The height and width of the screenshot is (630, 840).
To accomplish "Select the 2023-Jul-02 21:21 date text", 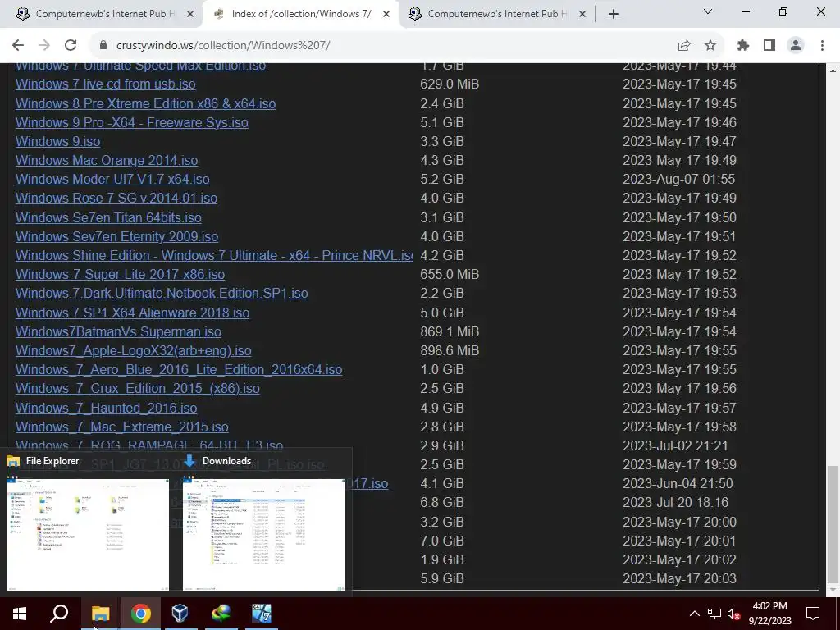I will click(676, 445).
